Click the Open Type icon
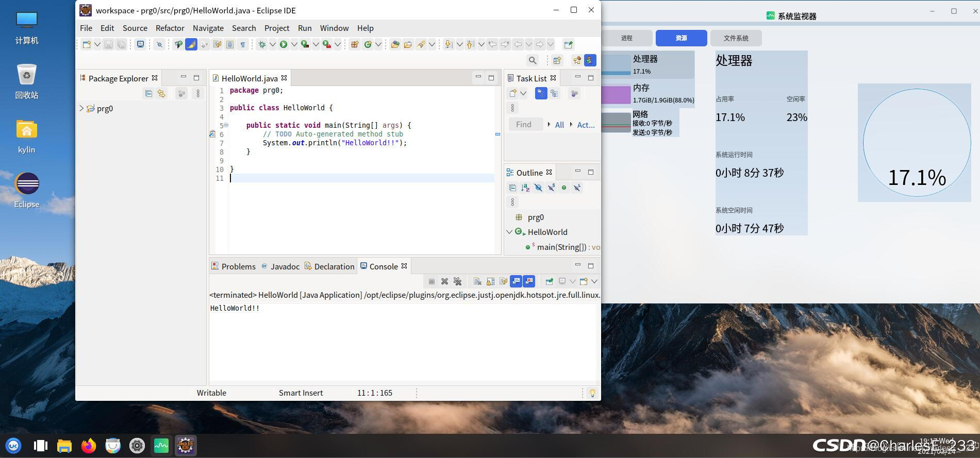The width and height of the screenshot is (980, 458). 395,45
